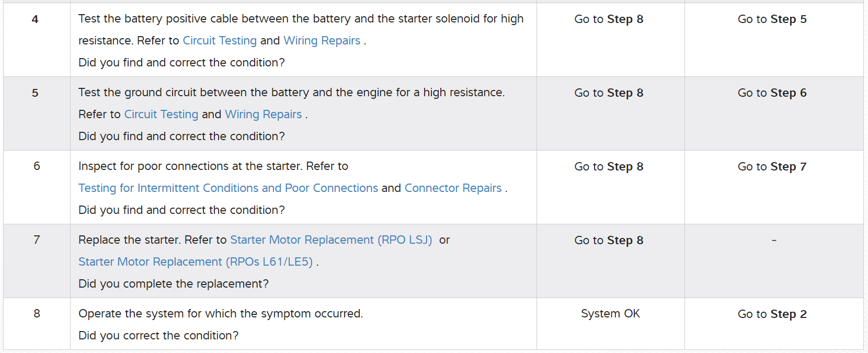Click the "Go to Step 5" cell
Image resolution: width=868 pixels, height=353 pixels.
click(x=772, y=19)
